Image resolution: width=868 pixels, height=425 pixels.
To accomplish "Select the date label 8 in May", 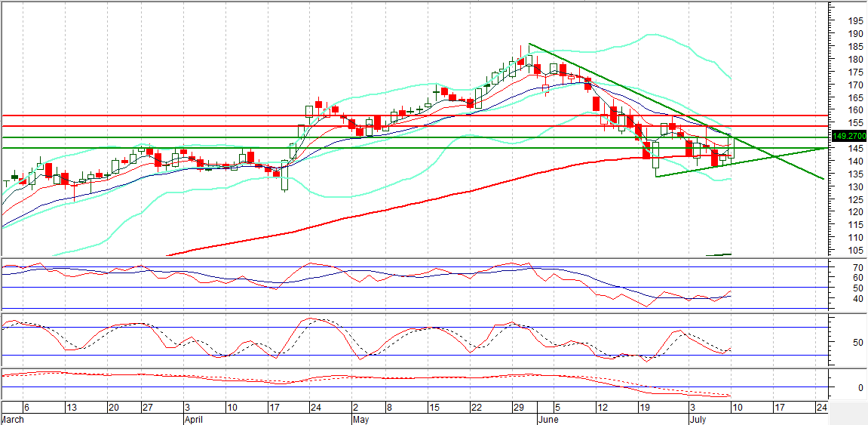I will click(389, 408).
